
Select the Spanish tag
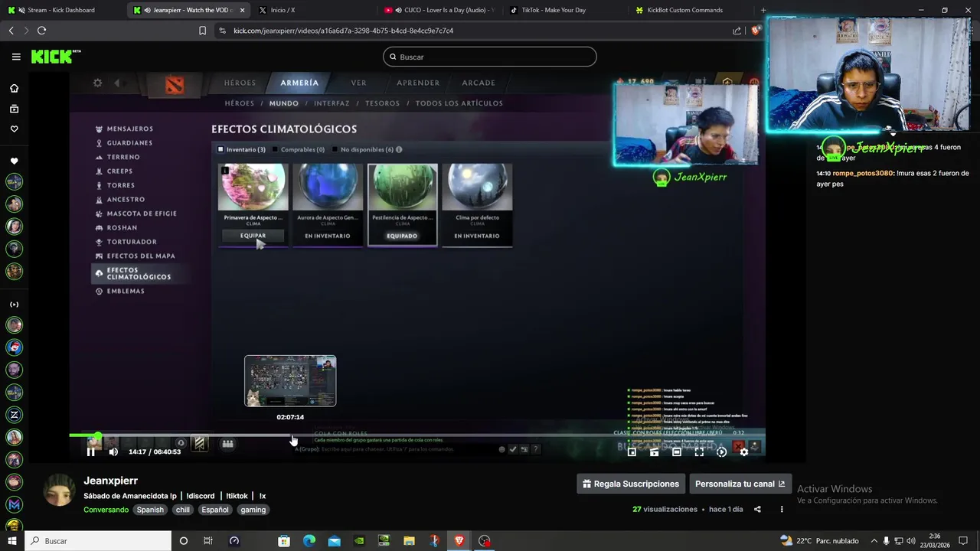[150, 510]
